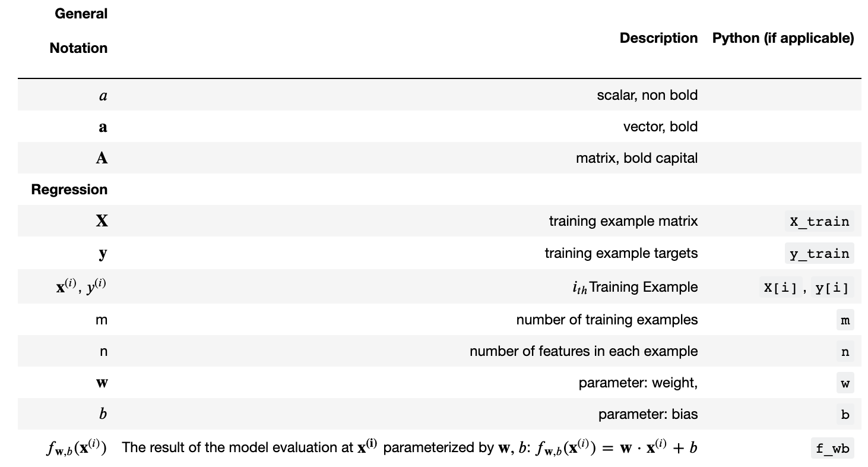868x467 pixels.
Task: Click the Regression section row label
Action: tap(69, 190)
